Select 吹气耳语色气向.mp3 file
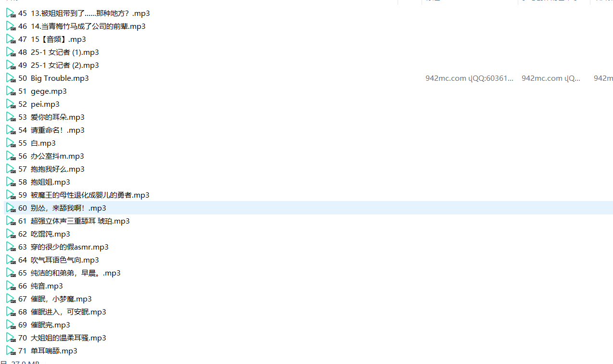The height and width of the screenshot is (364, 613). tap(65, 260)
